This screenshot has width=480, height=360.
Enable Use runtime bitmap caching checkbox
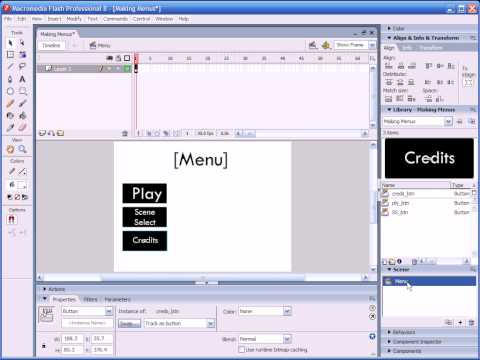[x=242, y=350]
